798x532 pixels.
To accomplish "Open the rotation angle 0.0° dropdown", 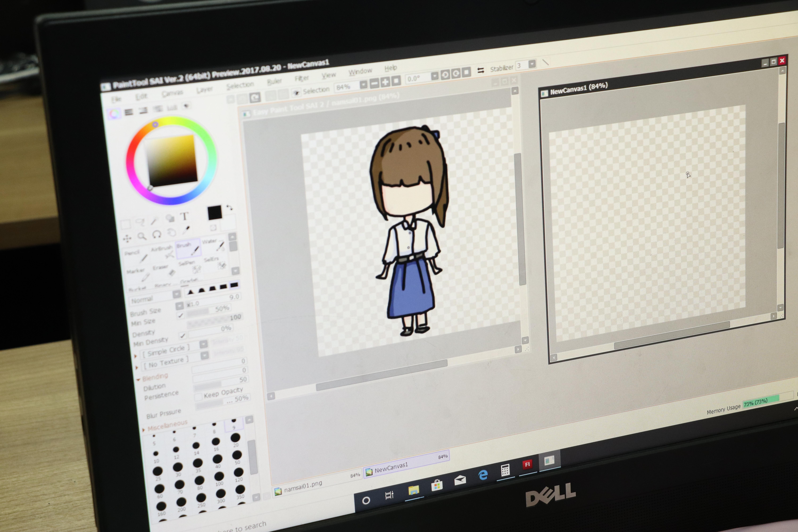I will pyautogui.click(x=435, y=76).
